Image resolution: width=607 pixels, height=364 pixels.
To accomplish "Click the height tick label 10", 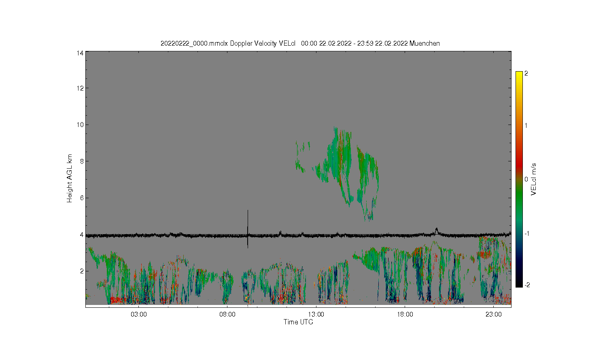I will pos(80,125).
